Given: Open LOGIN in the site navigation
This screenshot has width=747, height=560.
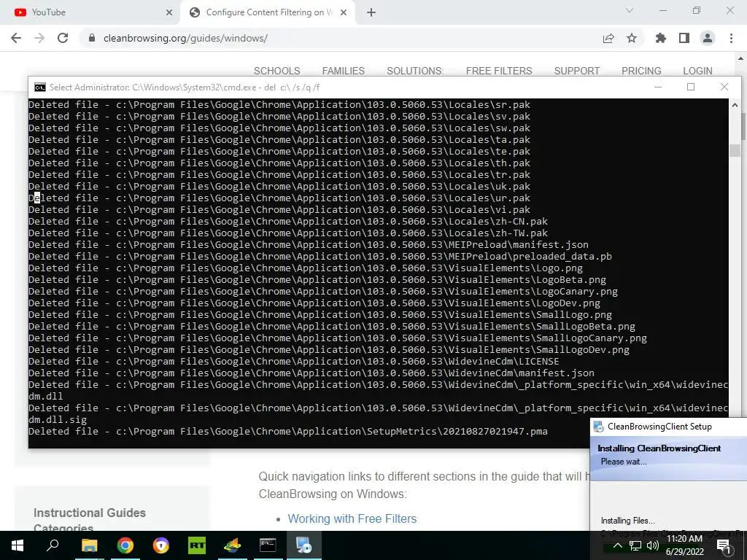Looking at the screenshot, I should point(697,71).
